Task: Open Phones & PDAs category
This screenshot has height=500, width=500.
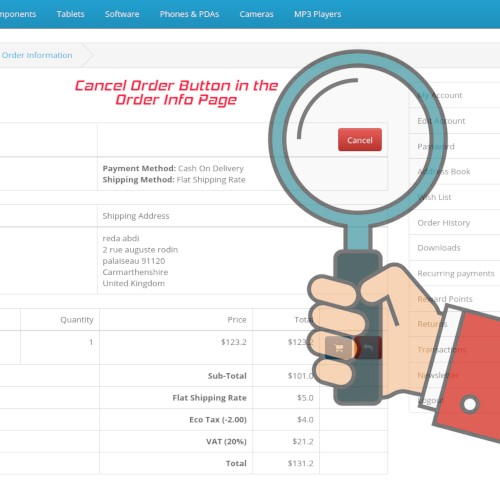Action: click(x=189, y=14)
